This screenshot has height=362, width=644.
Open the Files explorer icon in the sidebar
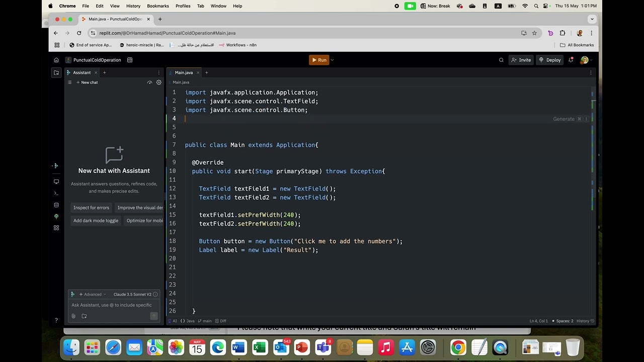tap(56, 73)
